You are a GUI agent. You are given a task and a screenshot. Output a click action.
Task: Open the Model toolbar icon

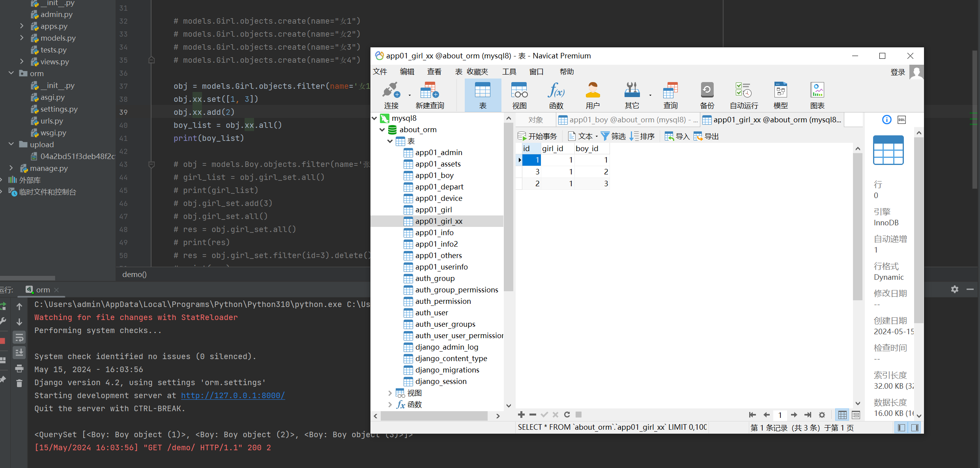pyautogui.click(x=780, y=95)
